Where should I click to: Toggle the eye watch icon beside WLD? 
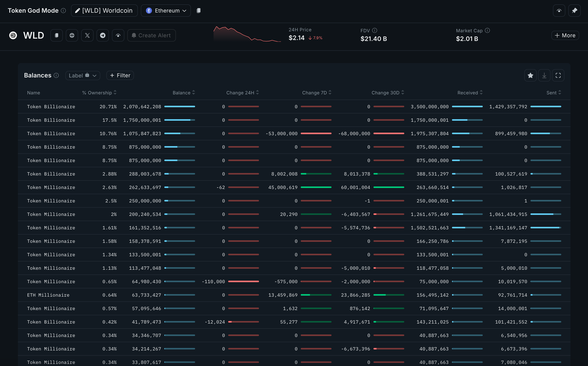point(118,35)
